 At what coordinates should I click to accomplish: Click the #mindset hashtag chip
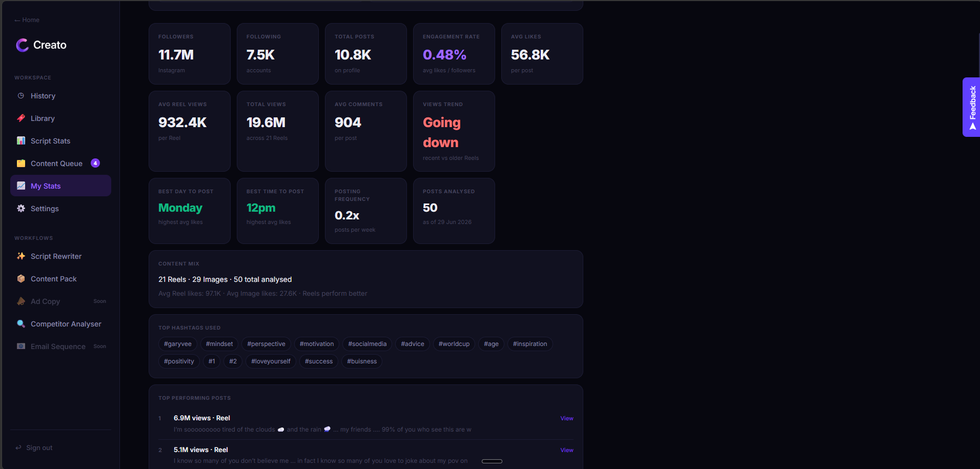pos(219,344)
